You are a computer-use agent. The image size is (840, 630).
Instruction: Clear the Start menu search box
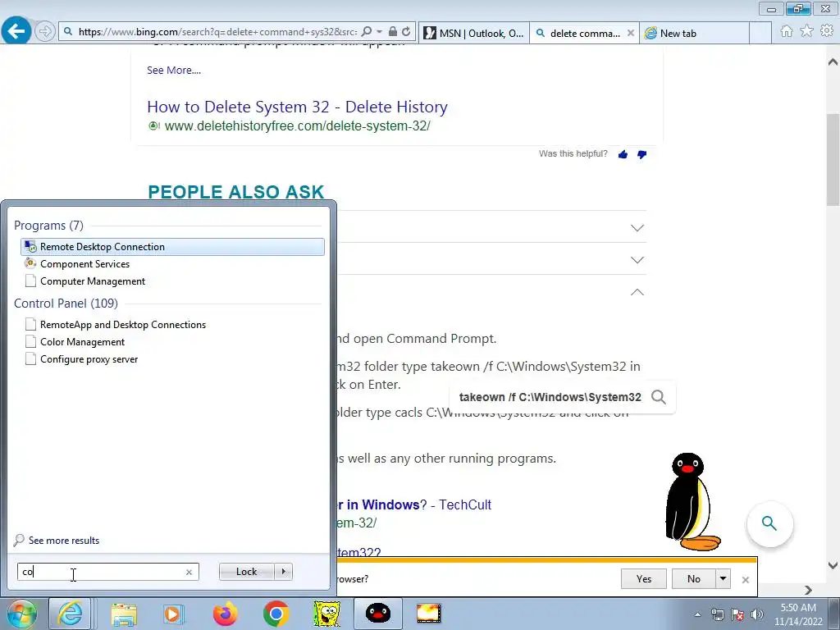189,572
